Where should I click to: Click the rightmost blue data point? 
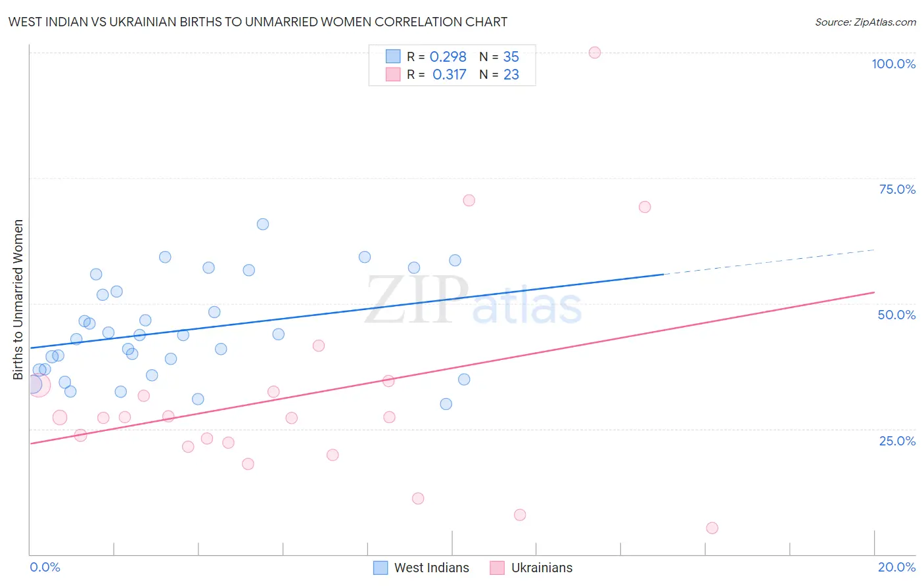point(464,379)
